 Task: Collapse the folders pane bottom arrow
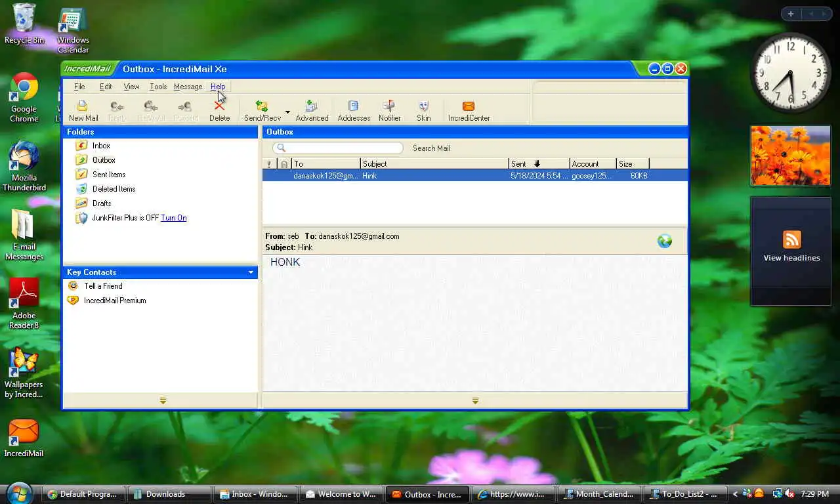163,400
